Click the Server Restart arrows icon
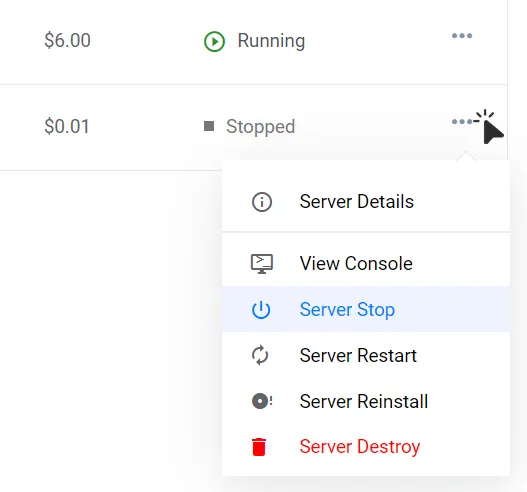Image resolution: width=527 pixels, height=492 pixels. [x=260, y=355]
